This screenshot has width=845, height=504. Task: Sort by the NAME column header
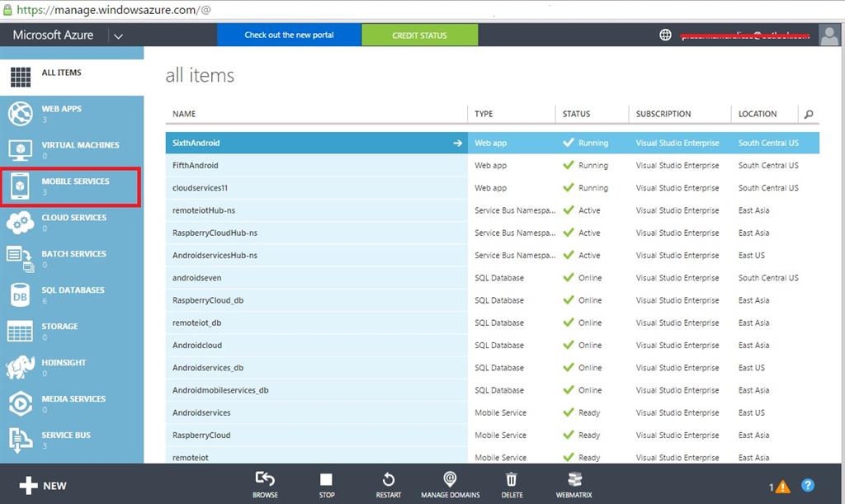[x=184, y=114]
